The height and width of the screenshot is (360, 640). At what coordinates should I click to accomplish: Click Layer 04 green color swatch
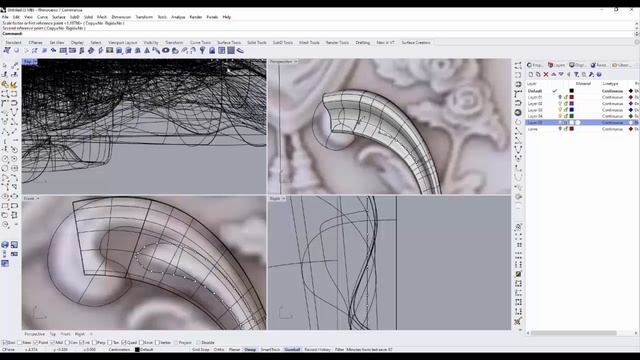[571, 116]
